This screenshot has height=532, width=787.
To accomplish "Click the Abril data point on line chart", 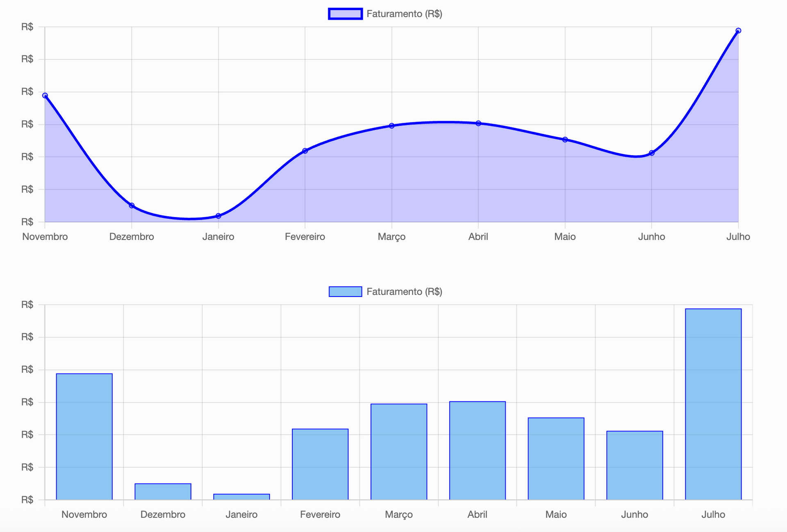I will (x=478, y=123).
